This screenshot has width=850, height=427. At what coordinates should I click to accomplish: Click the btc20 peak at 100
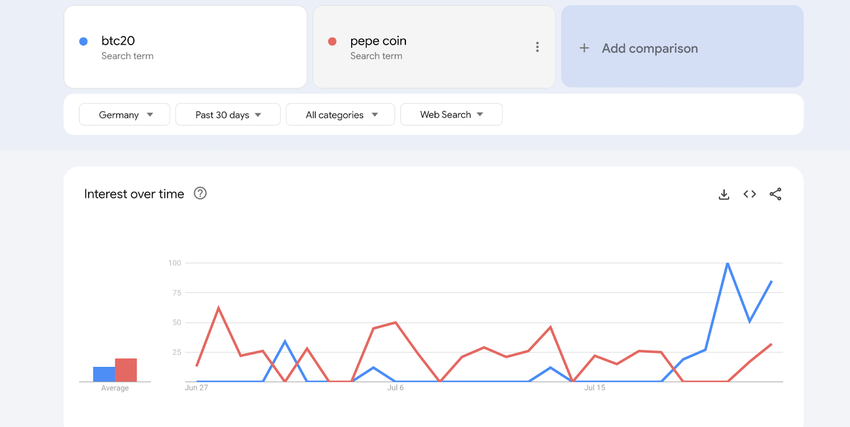728,264
